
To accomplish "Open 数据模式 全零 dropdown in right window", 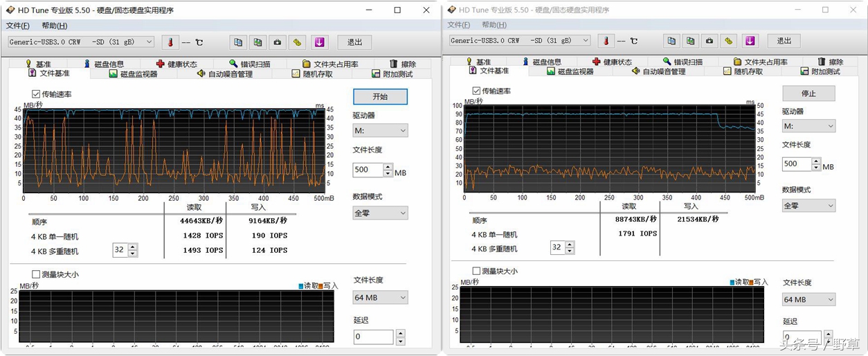I will pos(808,206).
